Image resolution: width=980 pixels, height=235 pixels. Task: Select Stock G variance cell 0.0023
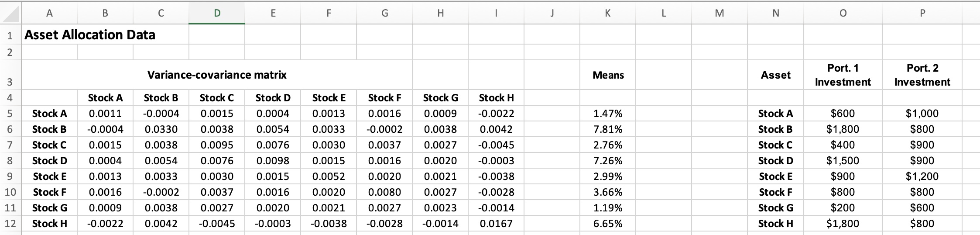point(440,208)
